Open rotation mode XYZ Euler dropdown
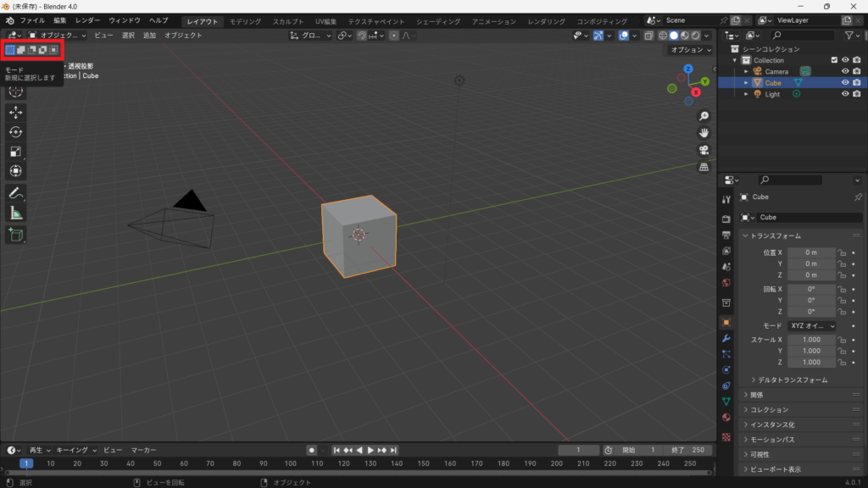Screen dimensions: 868x488 click(812, 326)
